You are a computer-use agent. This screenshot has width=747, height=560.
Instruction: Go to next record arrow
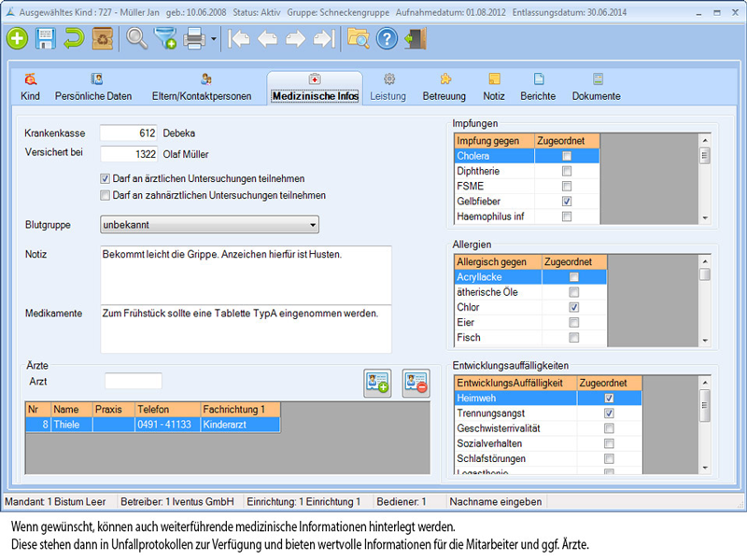coord(296,38)
